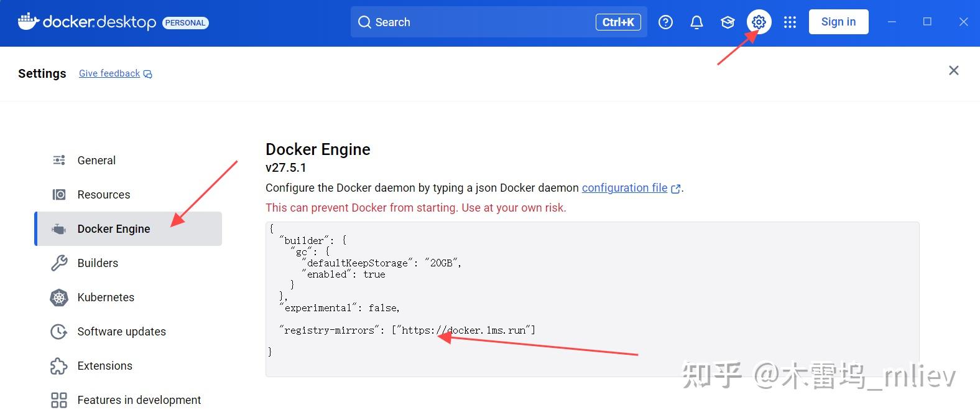Image resolution: width=980 pixels, height=417 pixels.
Task: Click the red risk warning text
Action: (x=416, y=208)
